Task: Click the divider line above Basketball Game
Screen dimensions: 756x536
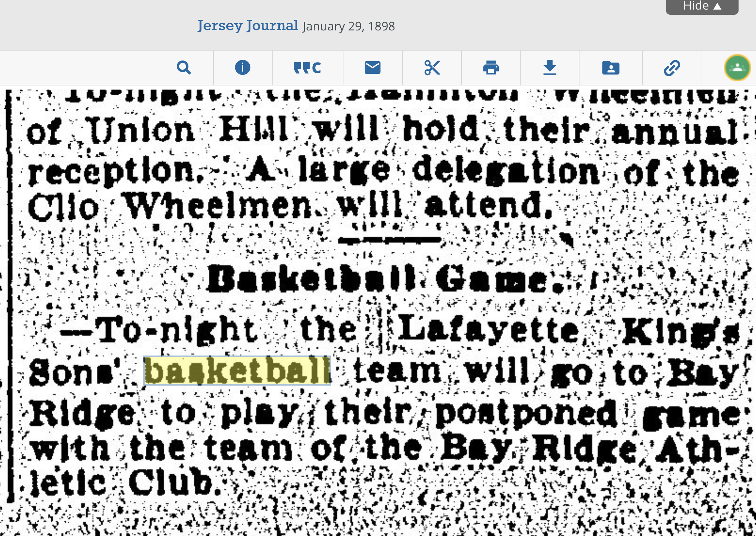Action: click(x=390, y=240)
